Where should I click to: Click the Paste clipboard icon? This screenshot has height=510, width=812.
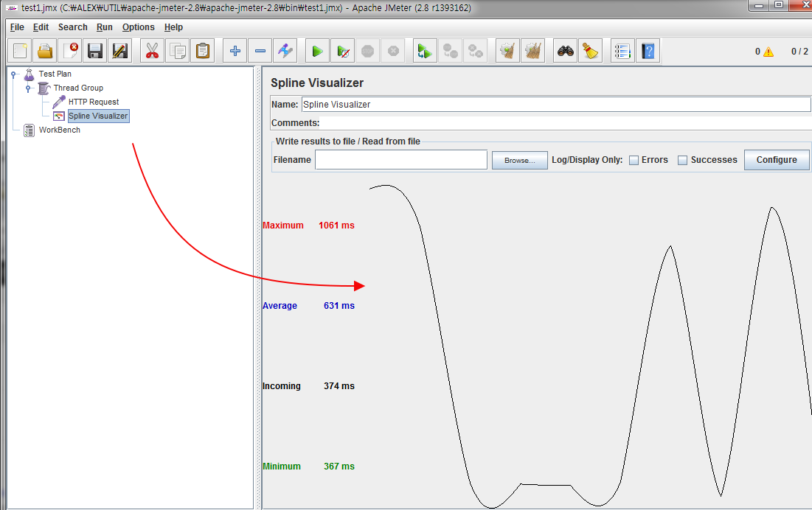(203, 51)
